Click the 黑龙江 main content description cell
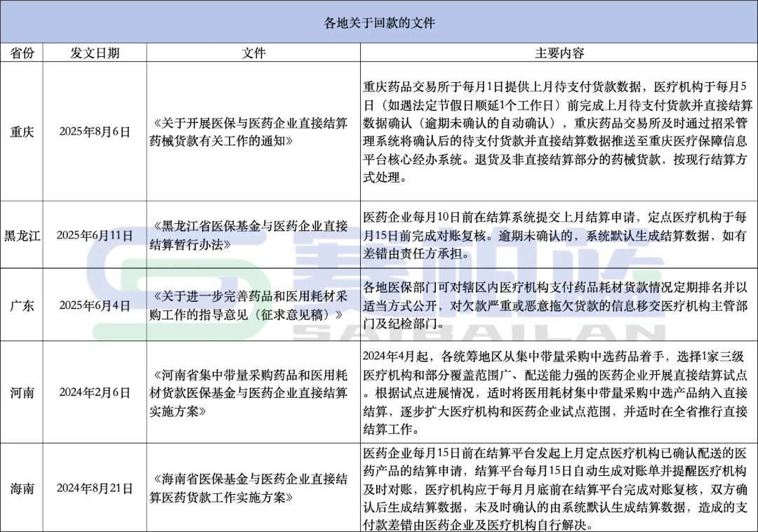The width and height of the screenshot is (758, 532). pos(559,235)
